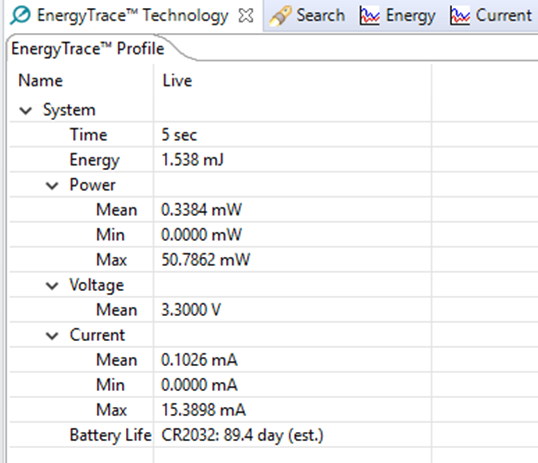Select the Battery Life row
538x463 pixels.
click(110, 435)
